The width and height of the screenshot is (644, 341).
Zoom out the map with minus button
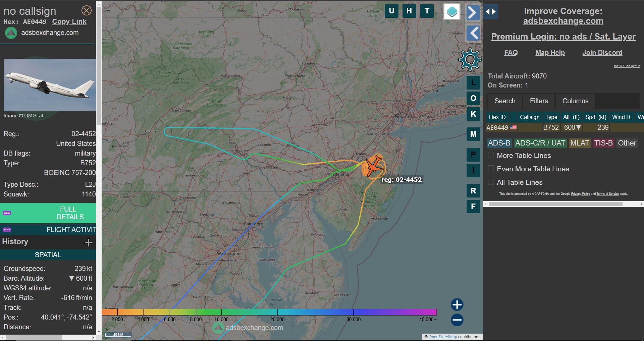[x=457, y=320]
